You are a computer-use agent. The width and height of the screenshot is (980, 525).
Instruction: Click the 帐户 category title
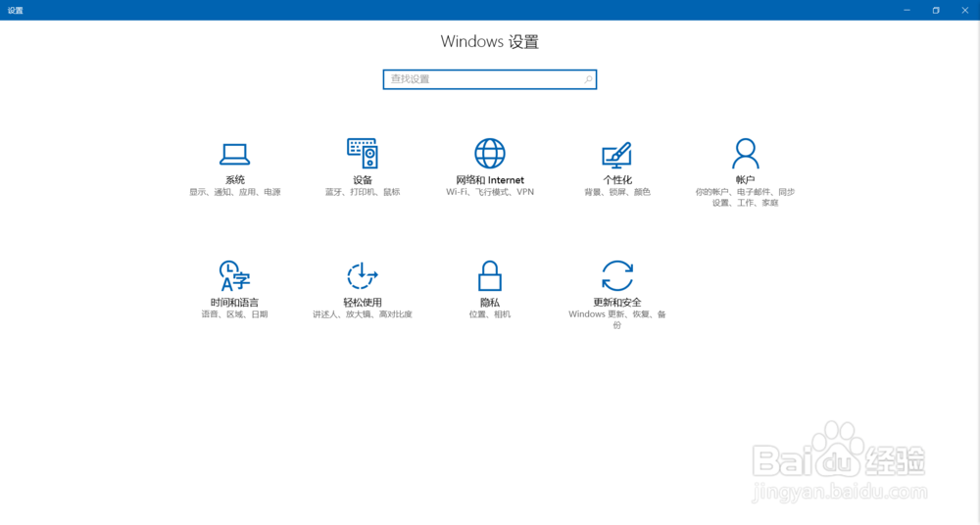[745, 180]
